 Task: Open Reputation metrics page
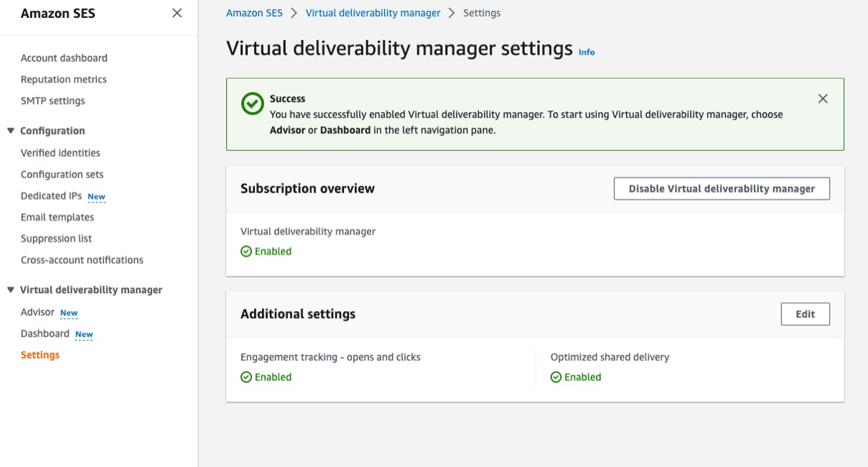tap(64, 80)
